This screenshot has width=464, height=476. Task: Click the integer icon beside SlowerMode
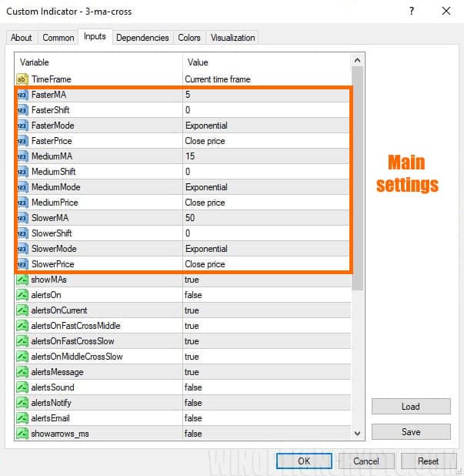coord(23,249)
